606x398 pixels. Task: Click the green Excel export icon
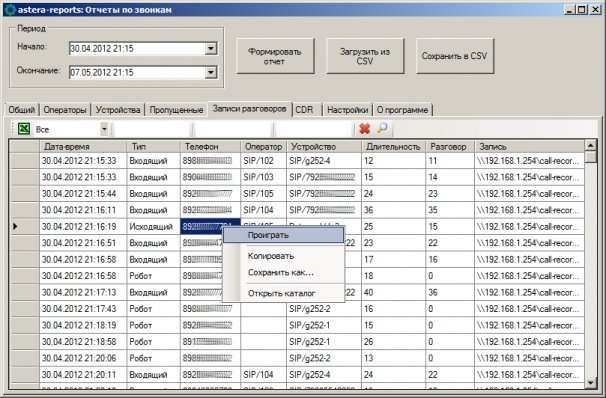coord(24,129)
